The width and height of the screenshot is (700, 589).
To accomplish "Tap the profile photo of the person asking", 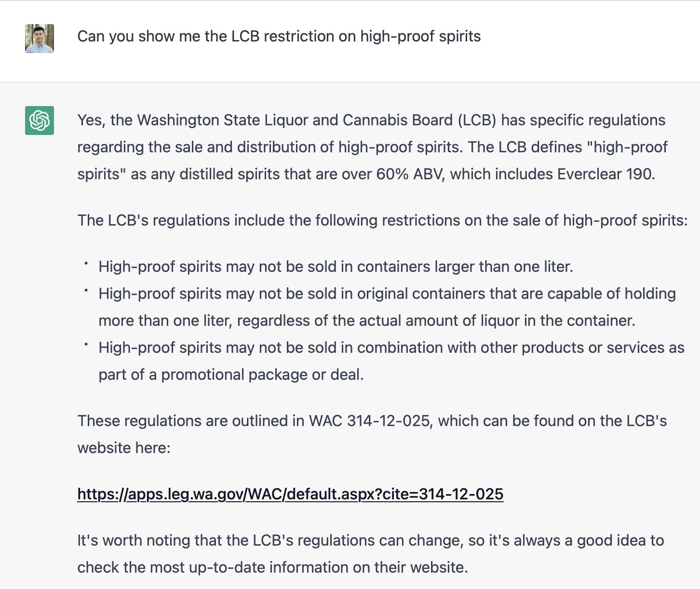I will [x=40, y=39].
